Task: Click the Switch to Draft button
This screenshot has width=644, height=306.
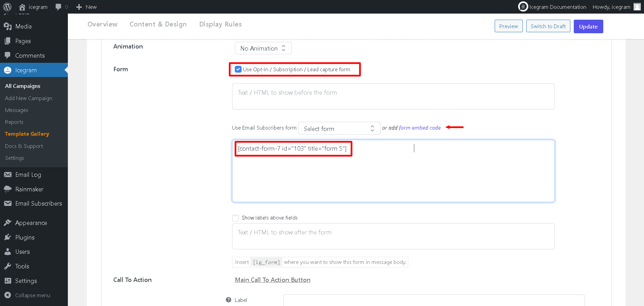Action: (x=548, y=26)
